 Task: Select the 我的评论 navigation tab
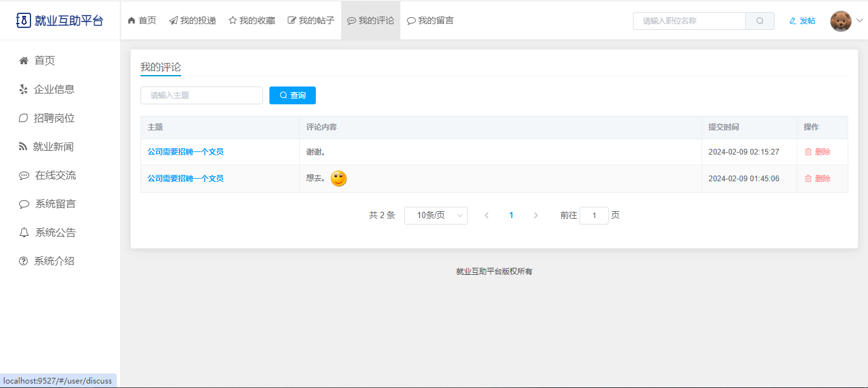point(370,20)
